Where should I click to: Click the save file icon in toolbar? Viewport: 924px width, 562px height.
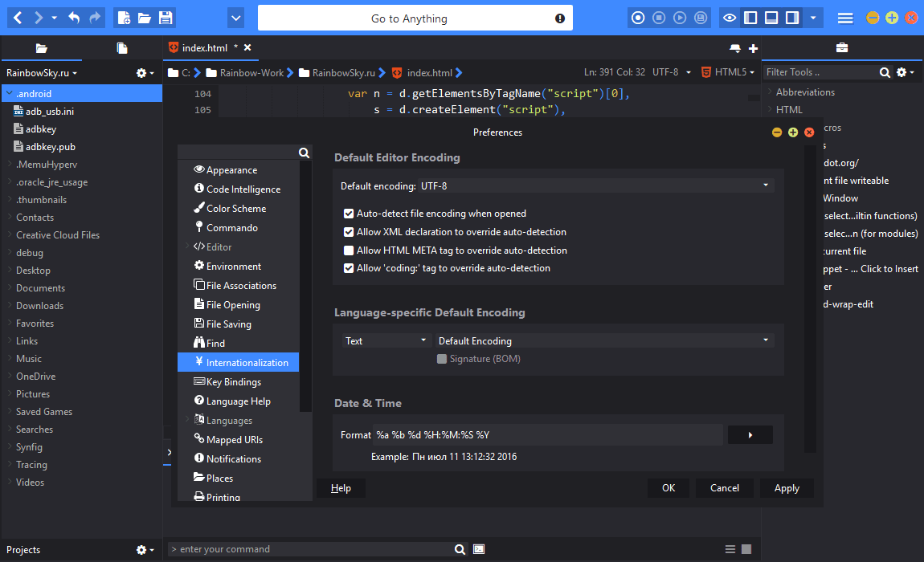pyautogui.click(x=166, y=18)
